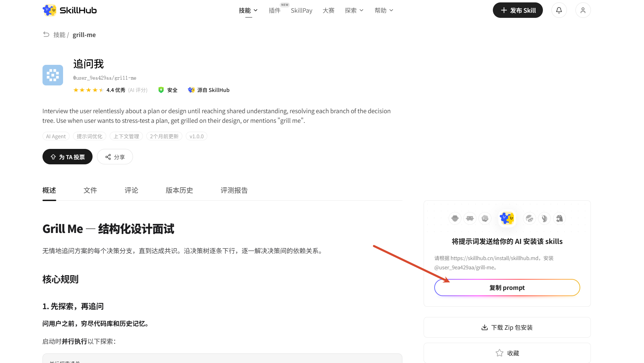The height and width of the screenshot is (363, 644).
Task: Click the five-star rating
Action: click(88, 90)
